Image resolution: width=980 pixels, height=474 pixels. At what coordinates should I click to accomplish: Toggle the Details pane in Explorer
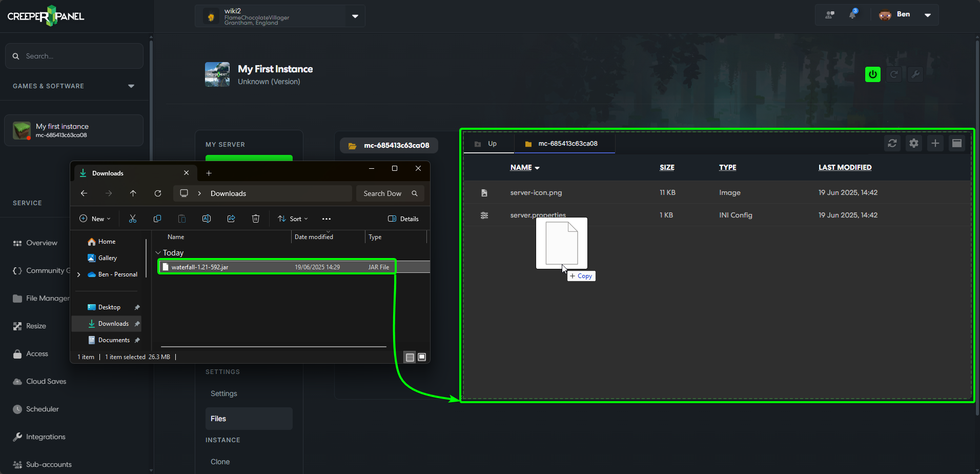point(403,219)
